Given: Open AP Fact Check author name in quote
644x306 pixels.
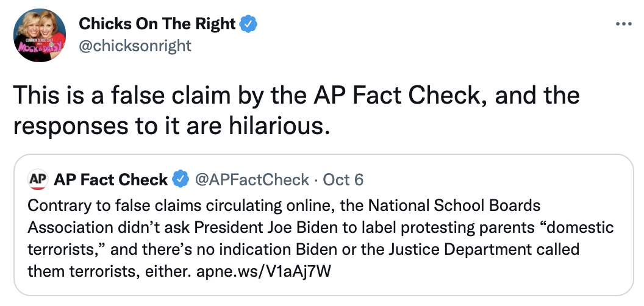Looking at the screenshot, I should point(111,179).
